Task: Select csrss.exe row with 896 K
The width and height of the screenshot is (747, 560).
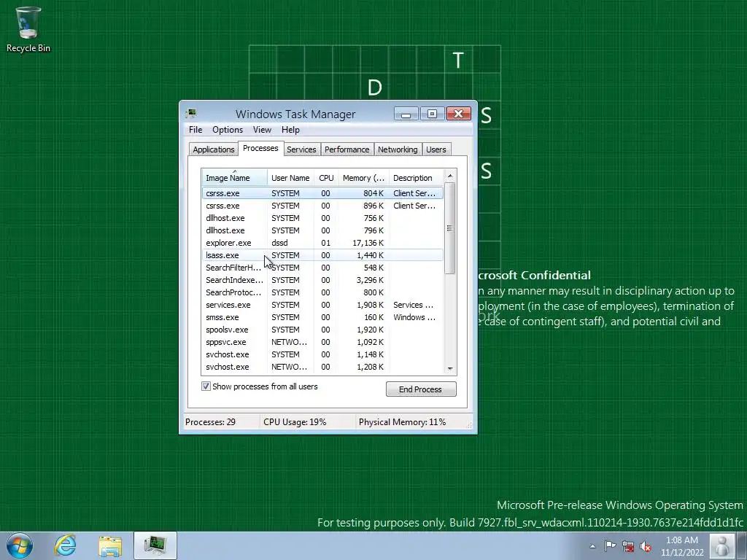Action: point(322,206)
